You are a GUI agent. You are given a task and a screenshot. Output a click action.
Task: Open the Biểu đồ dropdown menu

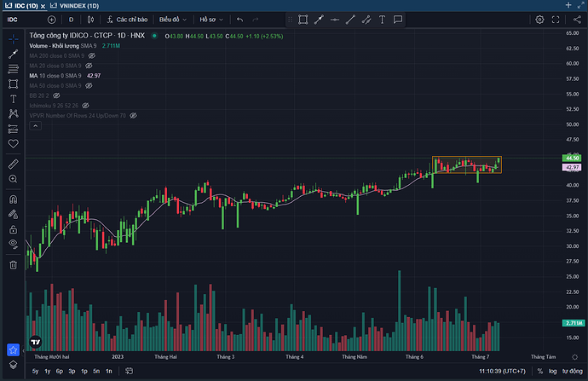click(x=171, y=19)
